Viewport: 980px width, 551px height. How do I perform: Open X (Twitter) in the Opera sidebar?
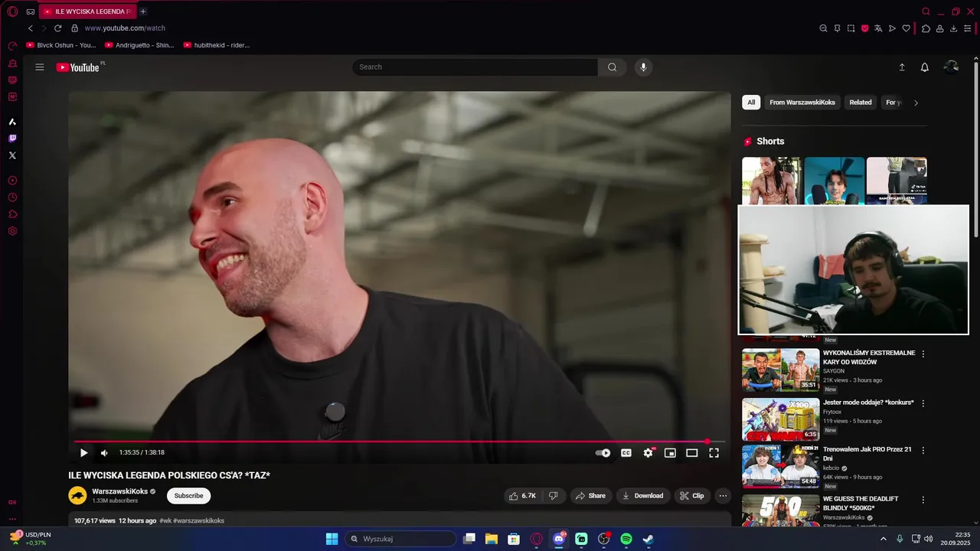pyautogui.click(x=12, y=155)
